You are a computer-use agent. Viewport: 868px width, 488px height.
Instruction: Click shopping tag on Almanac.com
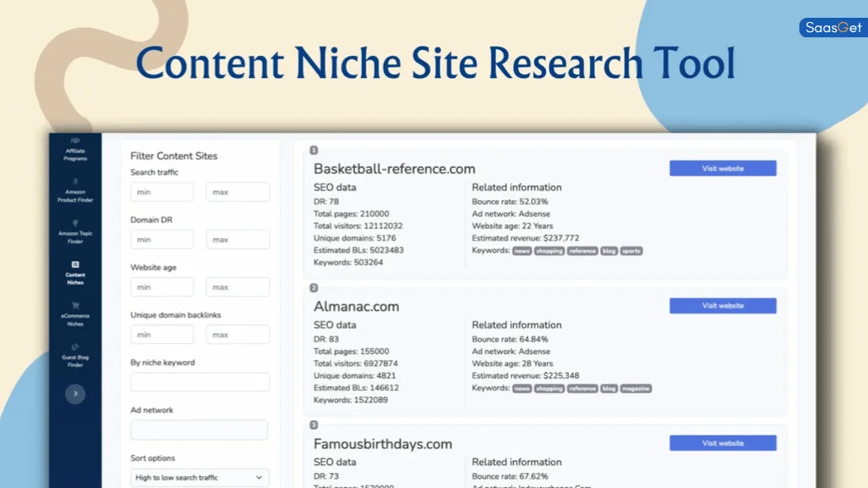click(x=549, y=388)
